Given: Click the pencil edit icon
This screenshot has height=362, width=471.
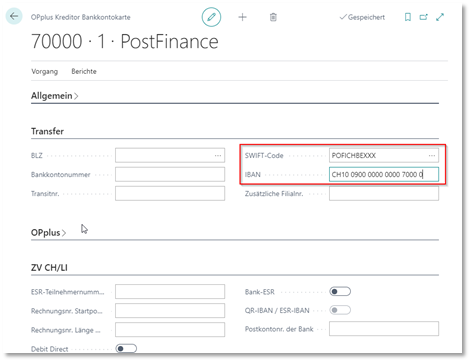Looking at the screenshot, I should (211, 17).
